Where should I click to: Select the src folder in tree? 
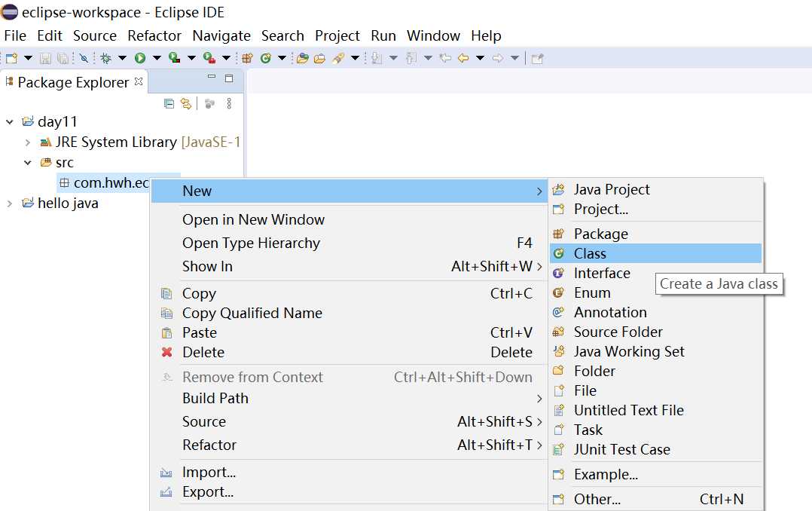pos(64,163)
